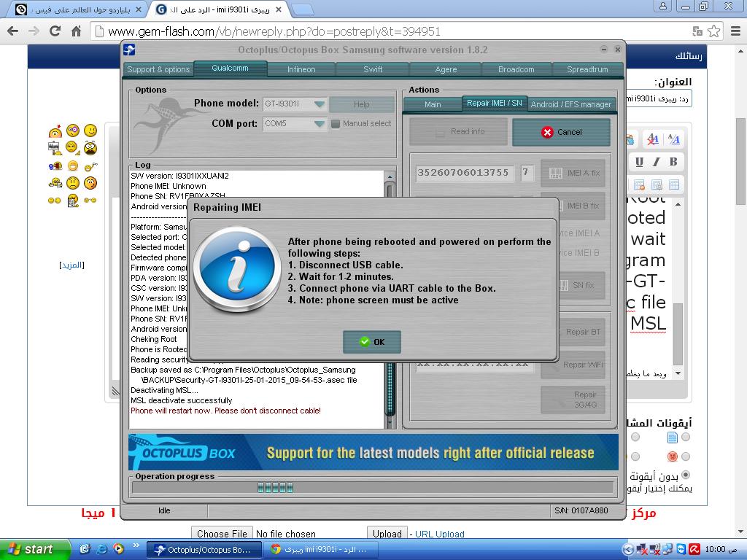Click the Windows start button
The width and height of the screenshot is (747, 560).
[35, 550]
